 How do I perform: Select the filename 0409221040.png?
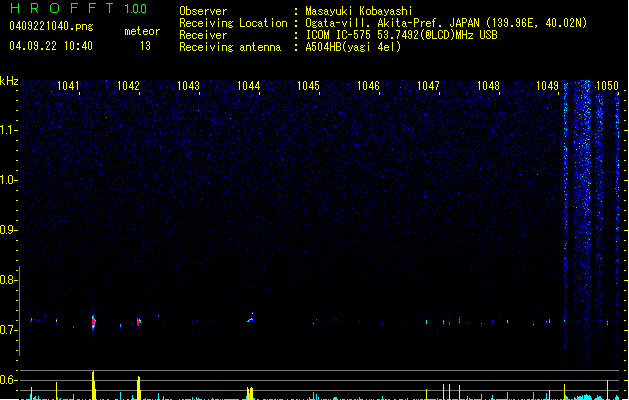pyautogui.click(x=51, y=26)
